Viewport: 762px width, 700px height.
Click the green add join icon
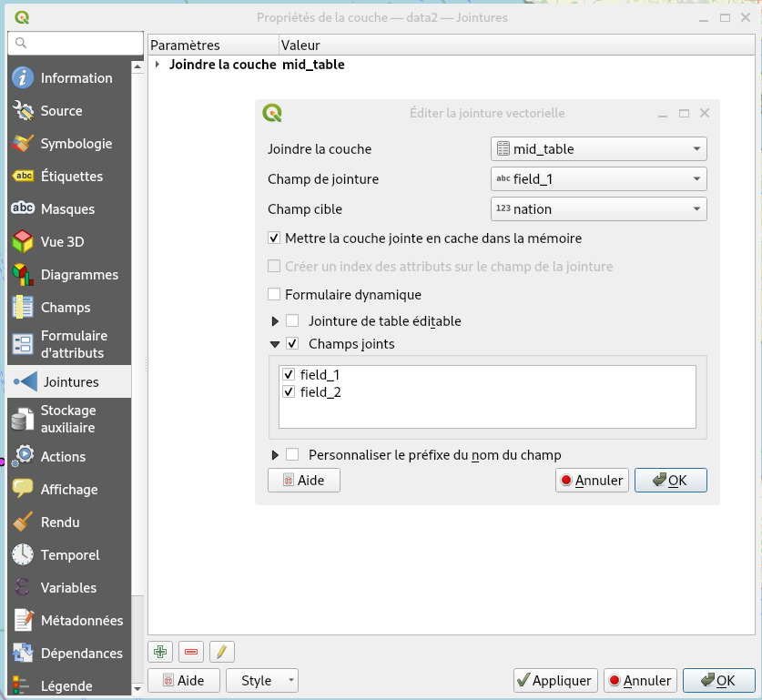(160, 652)
